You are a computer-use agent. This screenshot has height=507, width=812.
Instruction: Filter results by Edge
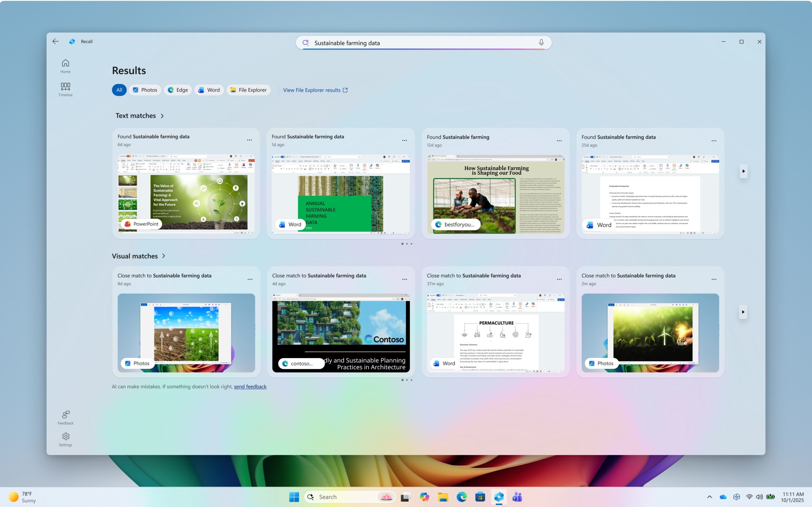tap(178, 90)
